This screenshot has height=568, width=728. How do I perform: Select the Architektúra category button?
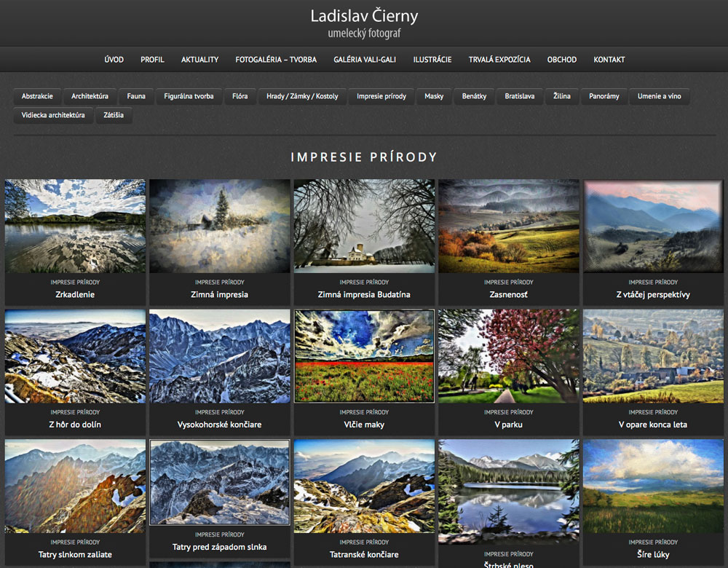90,96
